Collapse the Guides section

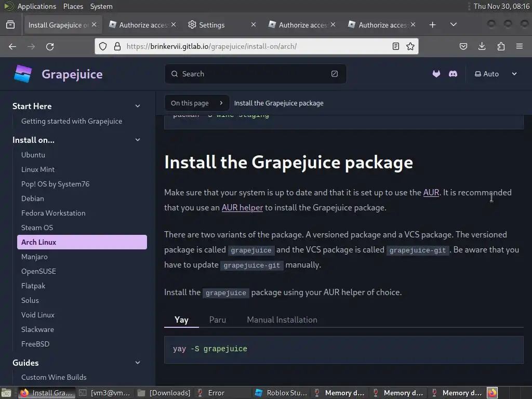(x=137, y=362)
